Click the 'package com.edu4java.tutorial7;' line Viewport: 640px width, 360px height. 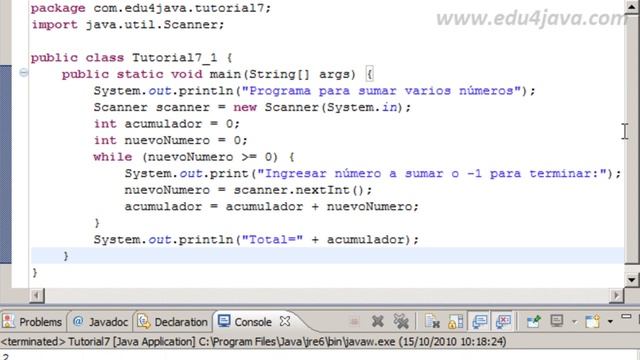(151, 8)
